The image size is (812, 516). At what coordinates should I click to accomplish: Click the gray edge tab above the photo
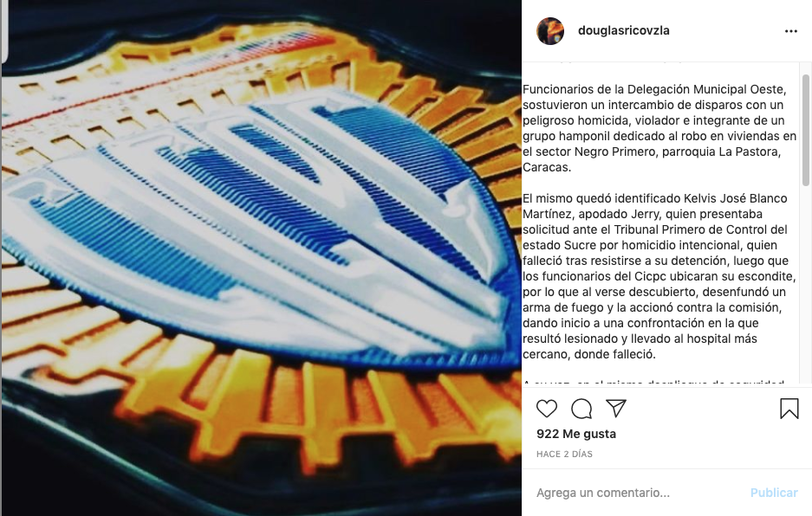coord(4,31)
